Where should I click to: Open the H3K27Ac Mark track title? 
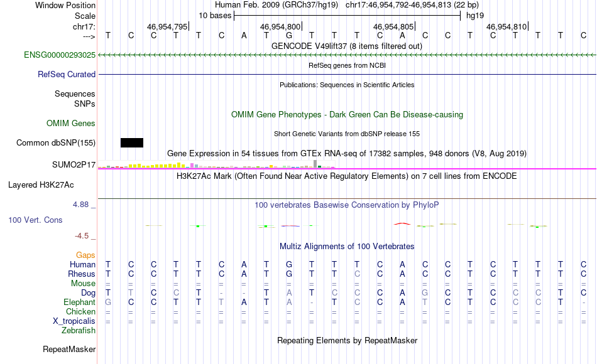click(x=347, y=176)
